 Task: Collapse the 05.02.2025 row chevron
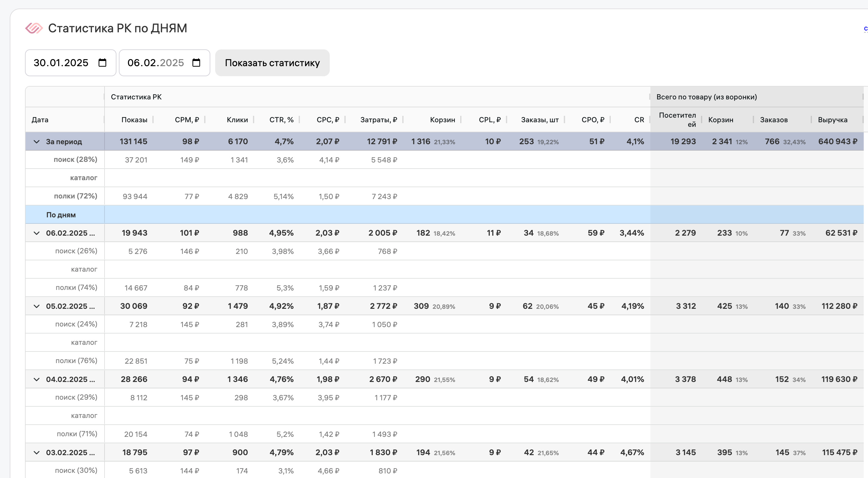tap(36, 306)
